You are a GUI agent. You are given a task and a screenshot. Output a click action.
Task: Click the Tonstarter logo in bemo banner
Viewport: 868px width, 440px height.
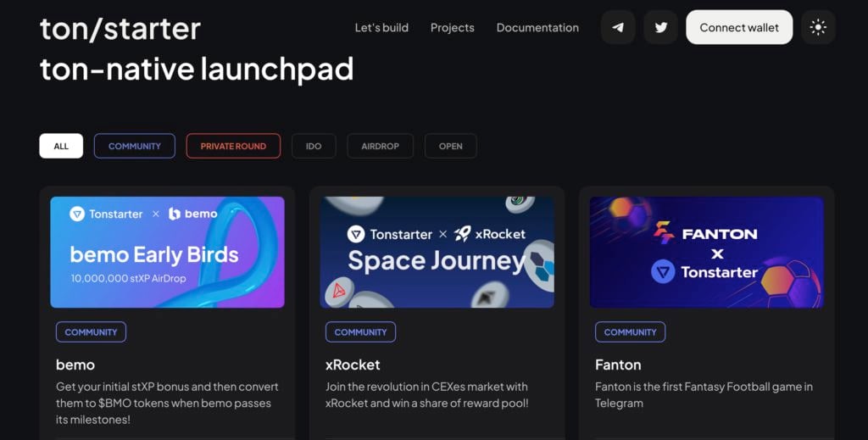click(106, 214)
